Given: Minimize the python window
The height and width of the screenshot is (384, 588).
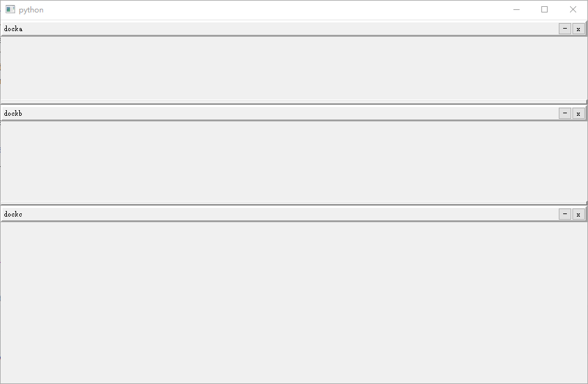Looking at the screenshot, I should click(x=517, y=9).
